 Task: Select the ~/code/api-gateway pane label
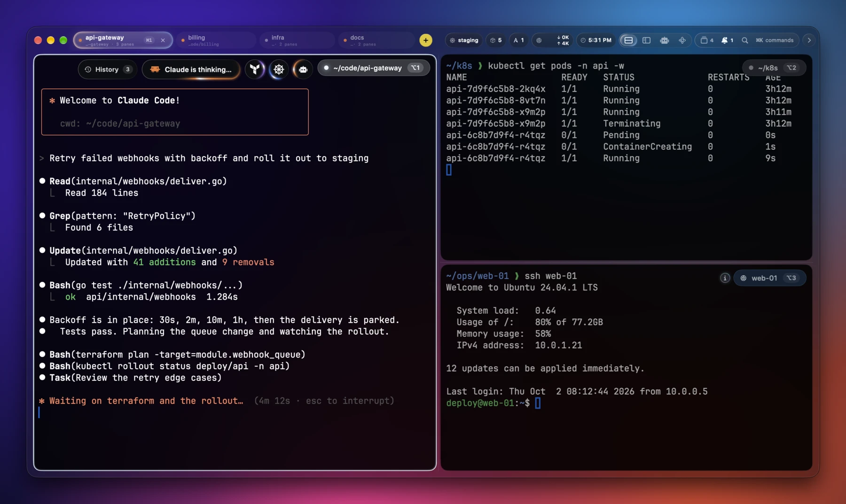point(374,68)
